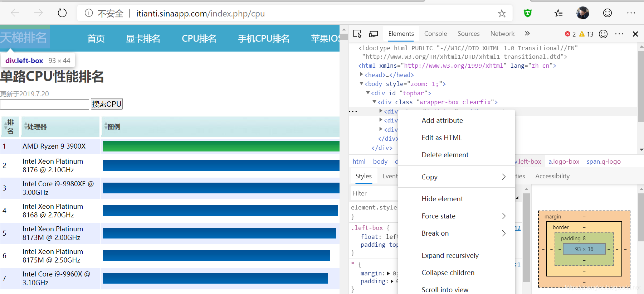Expand the Force state submenu
Screen dimensions: 644x294
(x=457, y=216)
